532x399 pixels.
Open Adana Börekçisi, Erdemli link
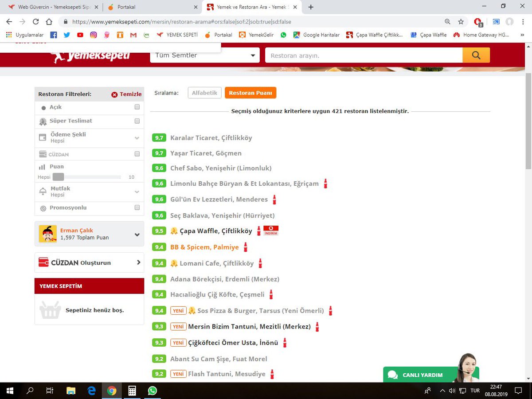point(225,279)
